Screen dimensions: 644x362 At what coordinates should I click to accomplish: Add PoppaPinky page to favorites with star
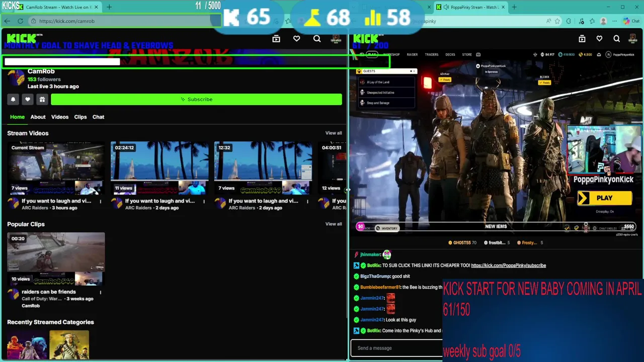557,21
